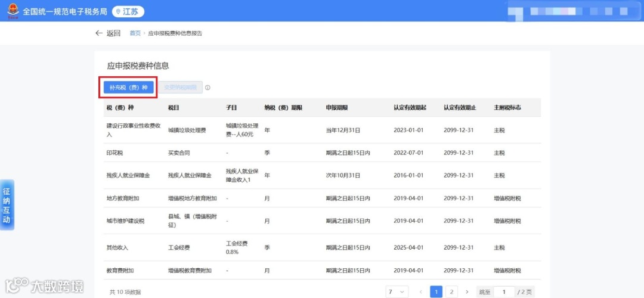Click the 县城、镇（增值税附征）cell
This screenshot has width=644, height=298.
(193, 221)
